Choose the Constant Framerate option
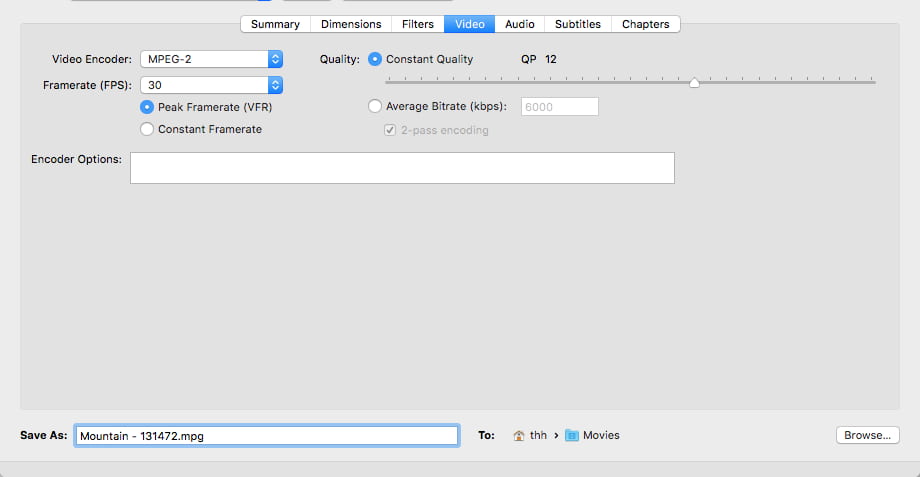Image resolution: width=920 pixels, height=477 pixels. click(147, 129)
